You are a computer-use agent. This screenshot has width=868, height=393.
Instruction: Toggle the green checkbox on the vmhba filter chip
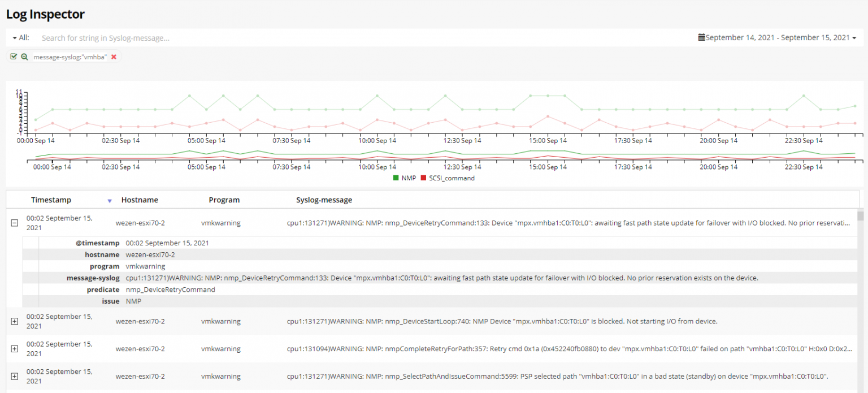(12, 57)
